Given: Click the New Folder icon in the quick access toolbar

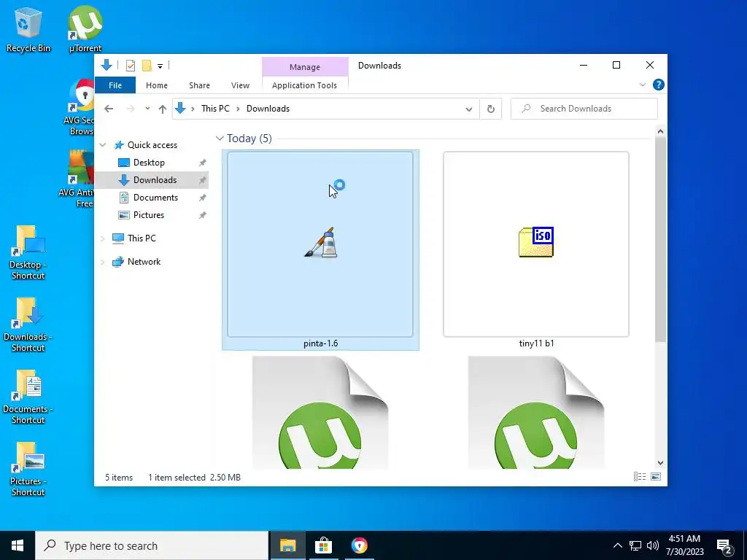Looking at the screenshot, I should [x=147, y=66].
